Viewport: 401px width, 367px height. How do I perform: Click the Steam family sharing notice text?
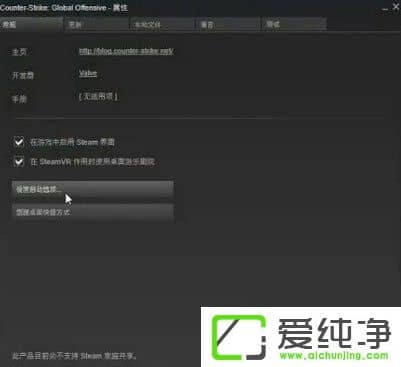[x=74, y=356]
